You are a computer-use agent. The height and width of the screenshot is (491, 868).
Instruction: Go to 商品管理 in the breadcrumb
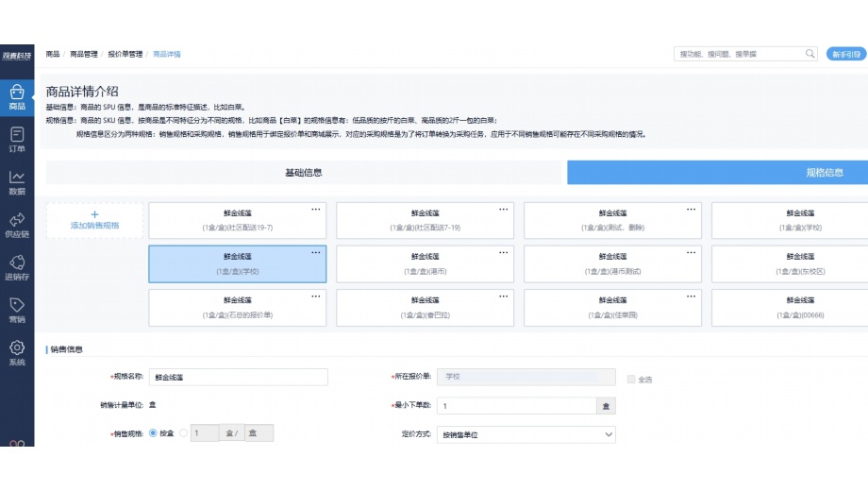[84, 54]
